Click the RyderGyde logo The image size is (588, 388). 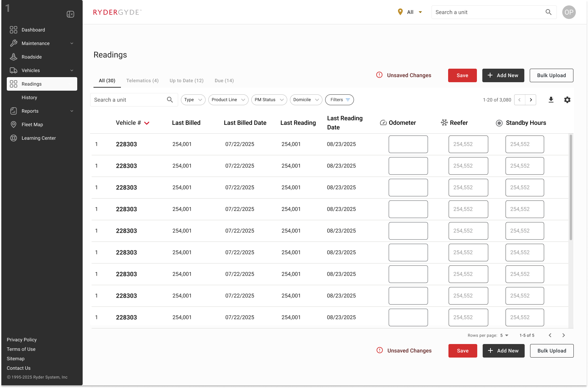(117, 12)
